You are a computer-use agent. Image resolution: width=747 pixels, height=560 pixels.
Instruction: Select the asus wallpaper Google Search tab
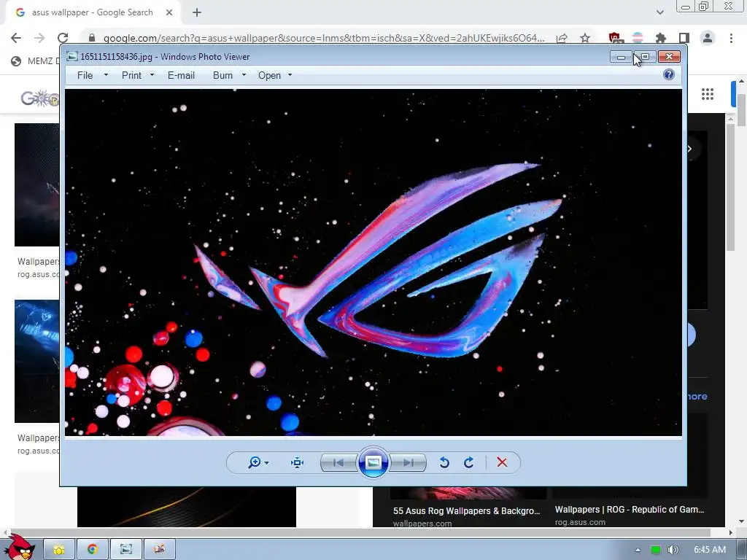(93, 12)
